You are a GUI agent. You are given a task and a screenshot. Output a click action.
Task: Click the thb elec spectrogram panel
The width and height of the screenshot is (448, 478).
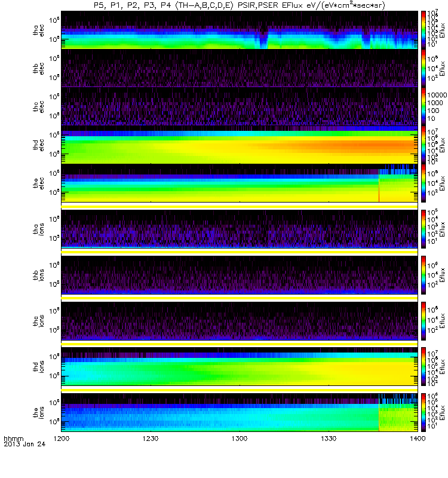coord(240,68)
